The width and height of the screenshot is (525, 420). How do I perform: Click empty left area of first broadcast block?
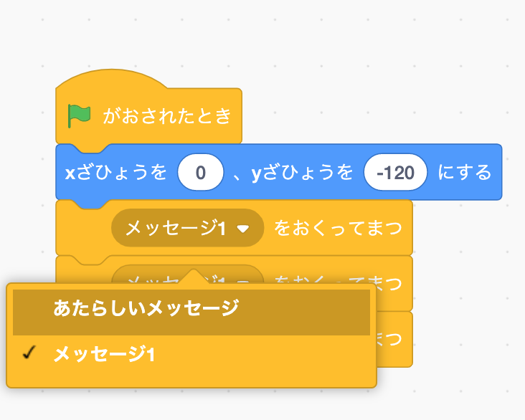coord(84,231)
